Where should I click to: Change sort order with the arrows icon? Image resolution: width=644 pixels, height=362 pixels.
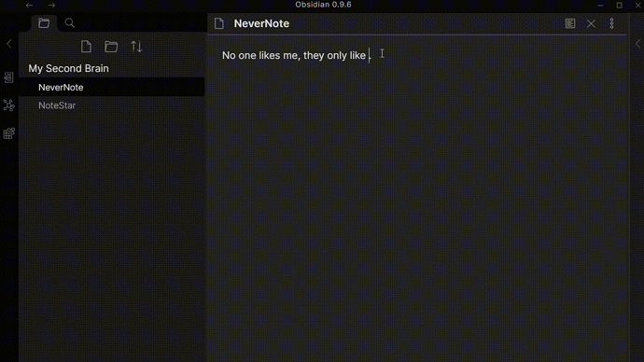tap(136, 47)
